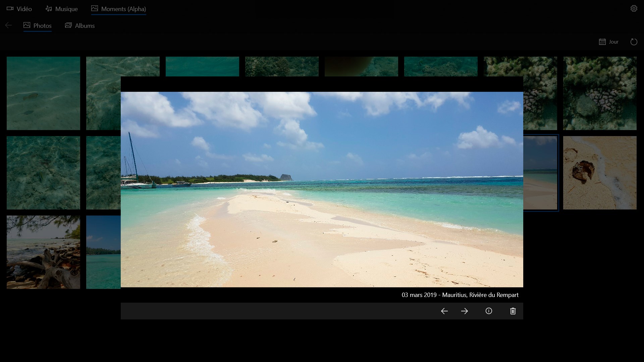This screenshot has height=362, width=644.
Task: Open photo info with the circled i icon
Action: pyautogui.click(x=489, y=311)
